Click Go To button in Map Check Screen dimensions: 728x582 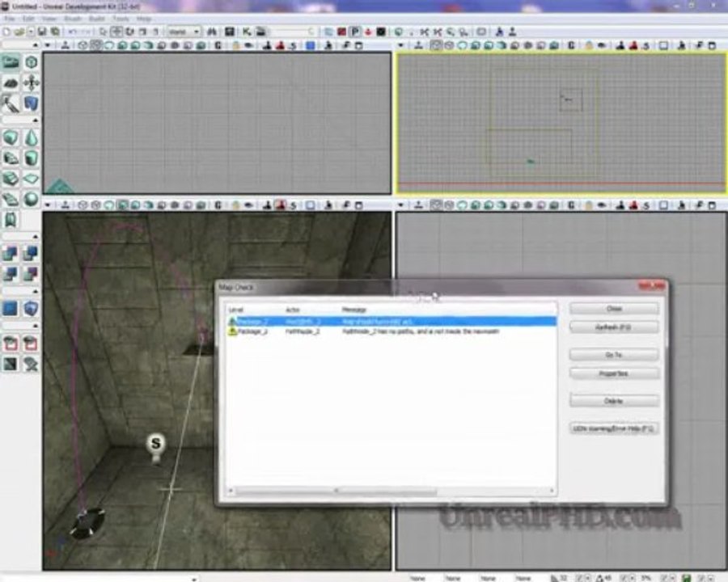[614, 355]
